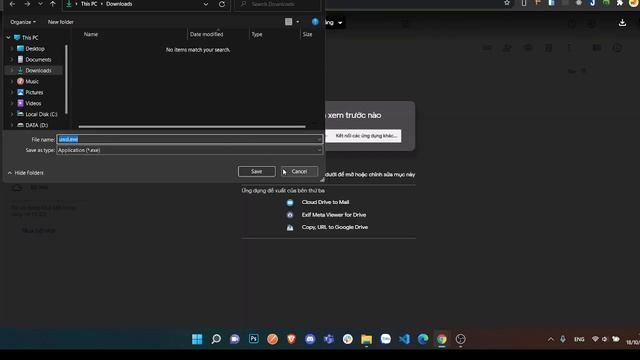Show hidden system tray icons chevron
The width and height of the screenshot is (640, 360).
[551, 340]
